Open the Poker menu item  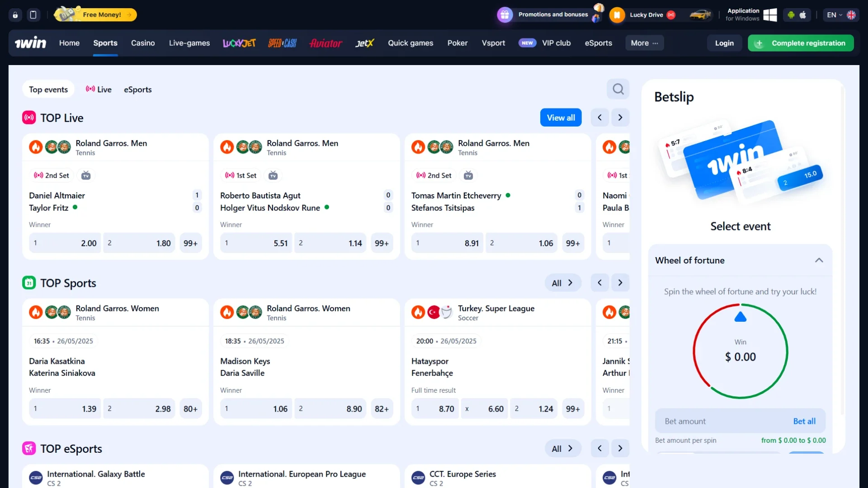[x=458, y=43]
